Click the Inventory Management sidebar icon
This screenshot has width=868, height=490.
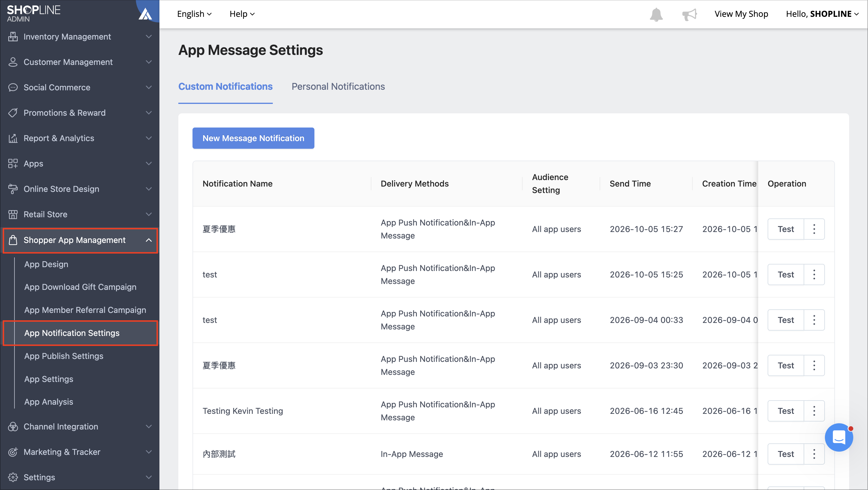click(x=13, y=36)
